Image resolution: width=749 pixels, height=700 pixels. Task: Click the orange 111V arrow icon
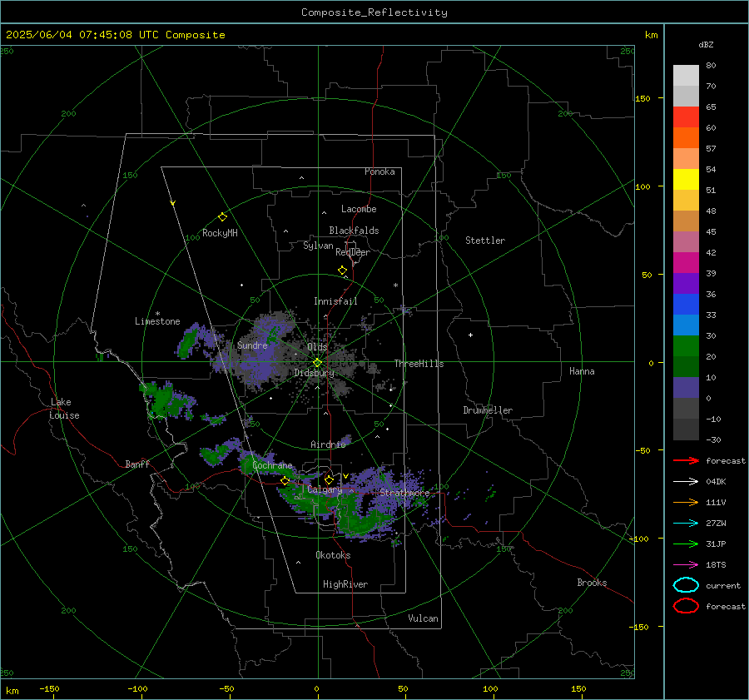686,502
